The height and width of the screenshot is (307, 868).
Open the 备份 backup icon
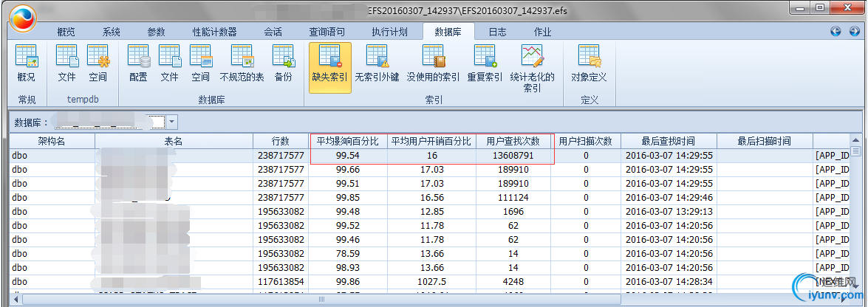(x=284, y=64)
